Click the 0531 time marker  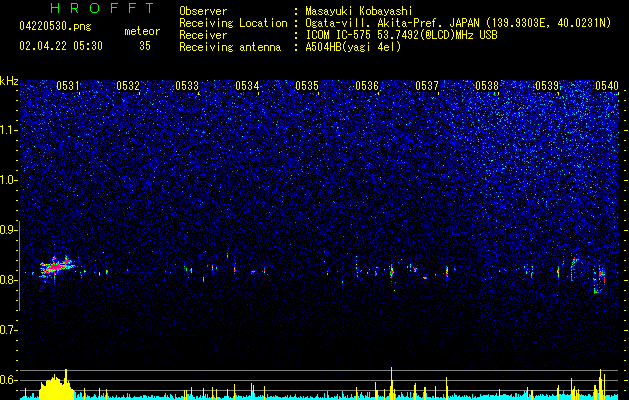point(68,86)
